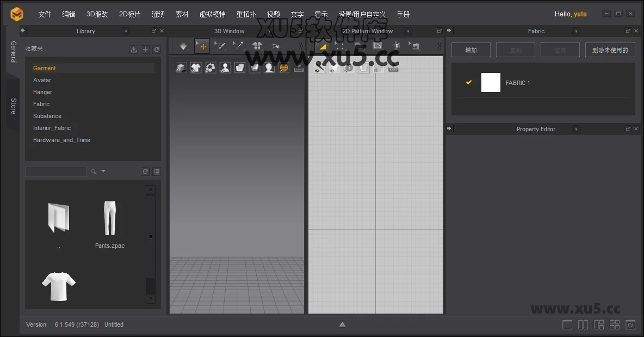Open the Fabric panel dropdown arrow
The width and height of the screenshot is (644, 337).
575,31
